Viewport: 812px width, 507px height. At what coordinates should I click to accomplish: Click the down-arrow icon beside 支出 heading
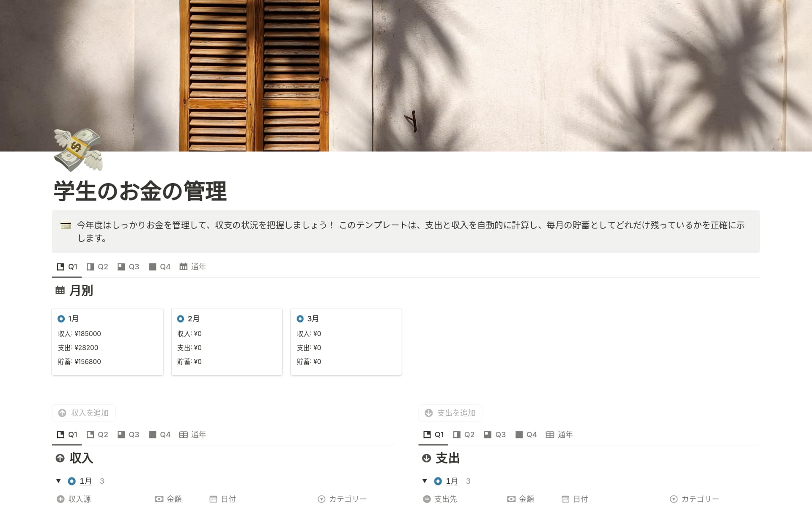pos(426,458)
